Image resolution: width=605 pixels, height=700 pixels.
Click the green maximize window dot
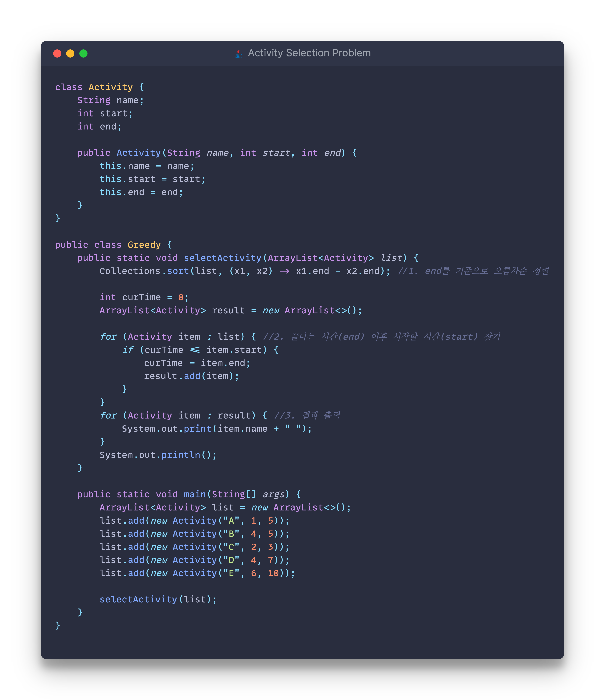click(x=83, y=53)
